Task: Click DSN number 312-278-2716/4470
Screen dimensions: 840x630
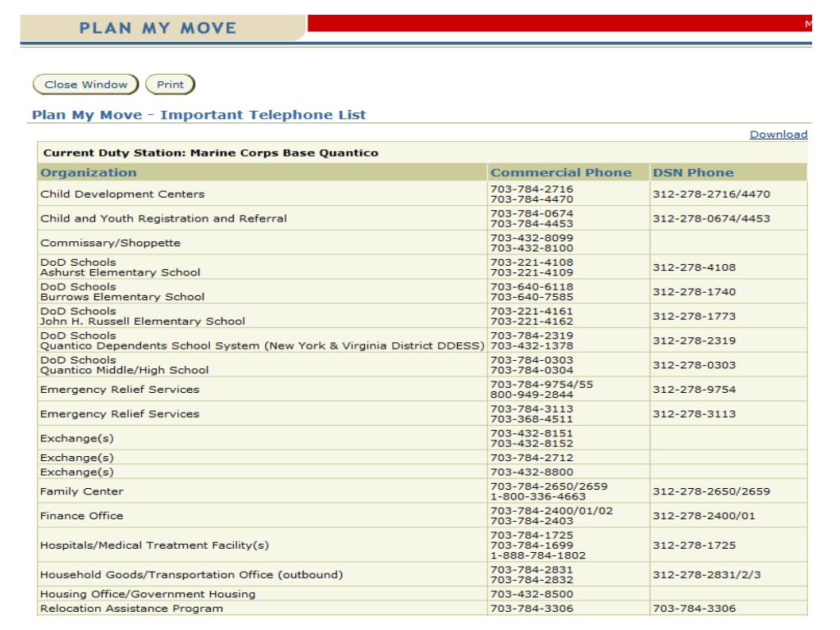Action: click(711, 194)
